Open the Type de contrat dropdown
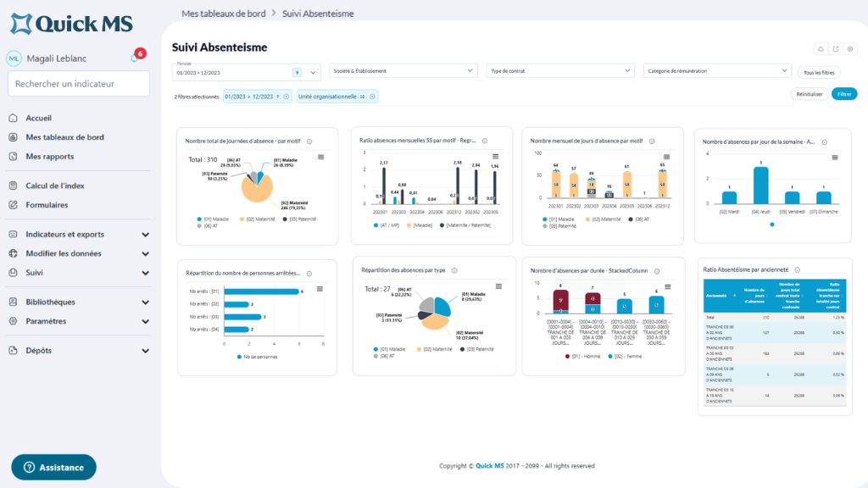 (560, 71)
